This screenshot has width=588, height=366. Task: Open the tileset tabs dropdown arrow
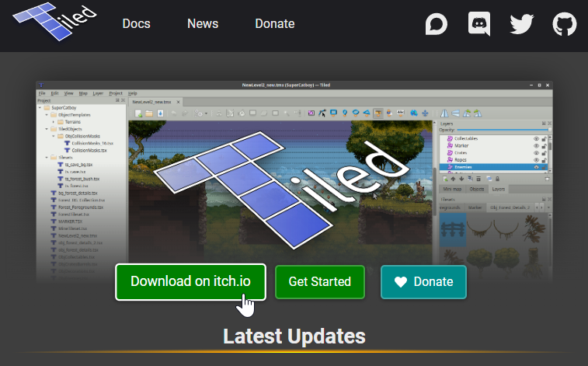(x=548, y=207)
